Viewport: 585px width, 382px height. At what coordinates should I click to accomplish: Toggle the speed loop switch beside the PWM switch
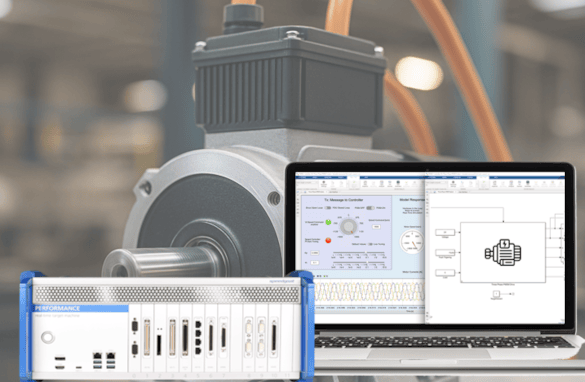point(328,208)
